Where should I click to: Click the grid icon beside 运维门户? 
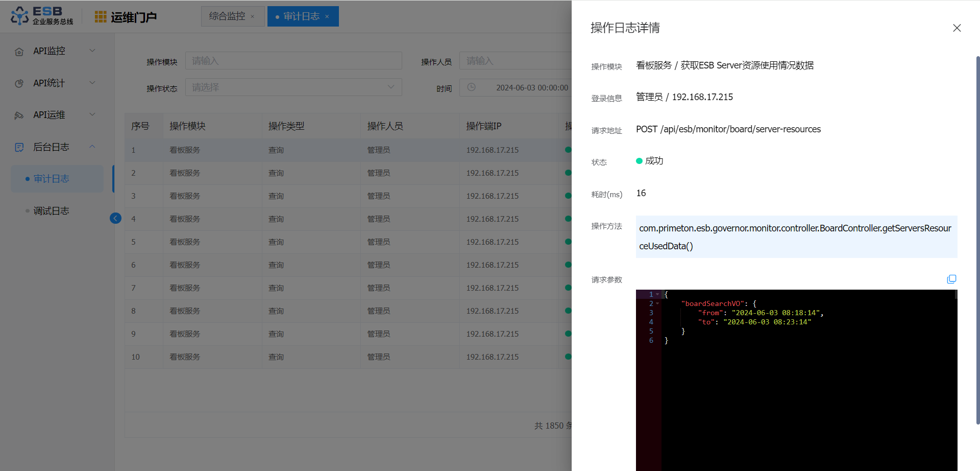101,17
